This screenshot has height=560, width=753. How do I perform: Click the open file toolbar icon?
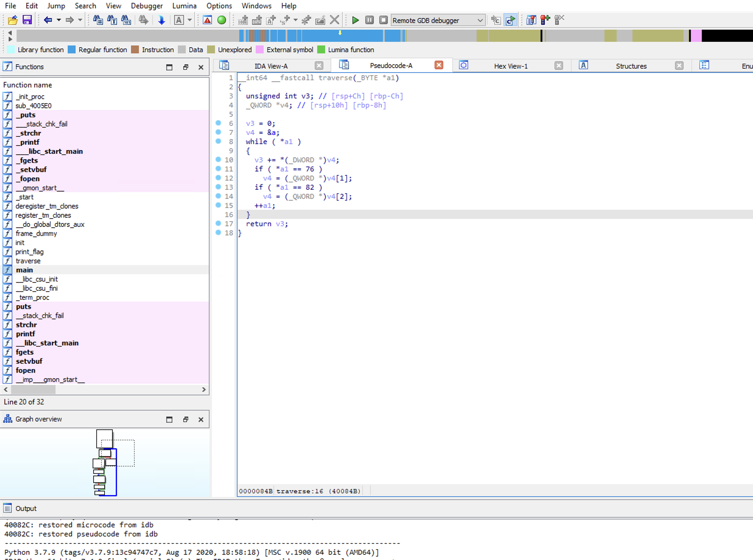click(13, 20)
